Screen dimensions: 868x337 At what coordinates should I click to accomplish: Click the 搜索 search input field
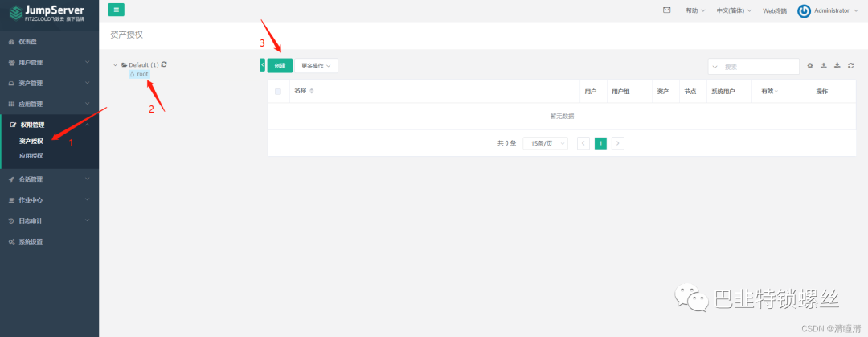pyautogui.click(x=755, y=67)
